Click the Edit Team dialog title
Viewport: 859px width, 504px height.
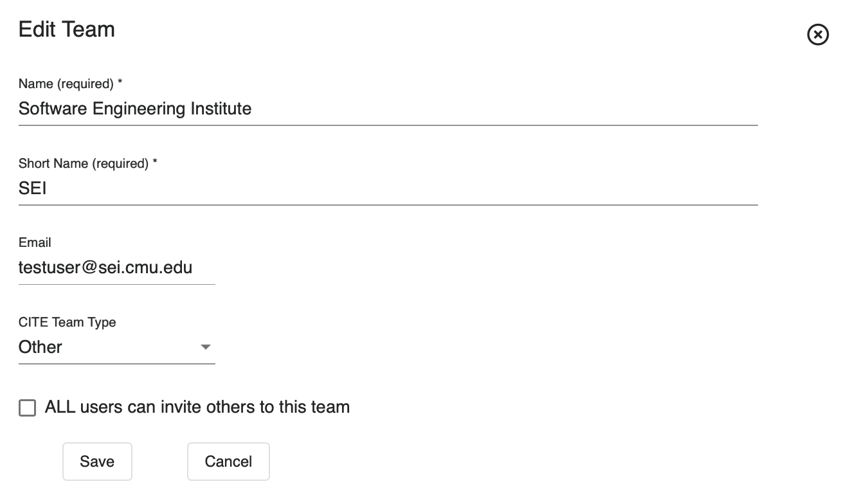66,29
